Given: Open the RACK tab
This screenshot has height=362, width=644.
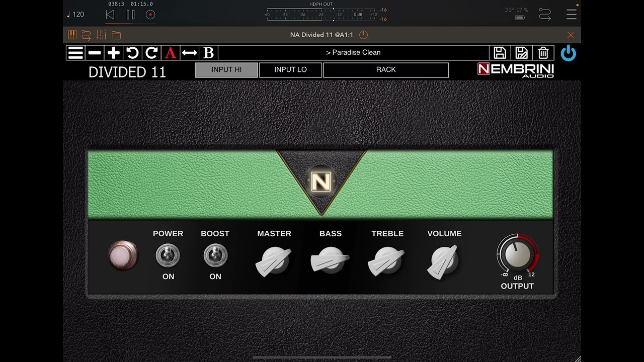Looking at the screenshot, I should (386, 70).
